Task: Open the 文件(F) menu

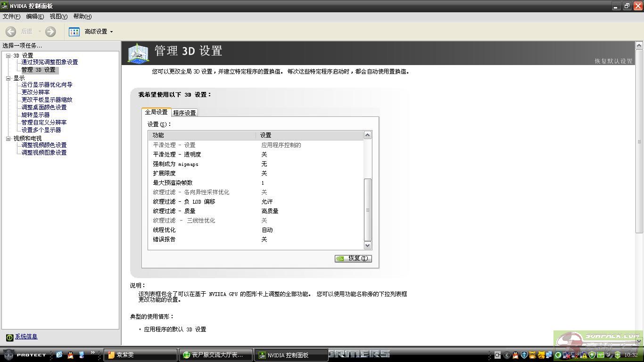Action: tap(11, 16)
